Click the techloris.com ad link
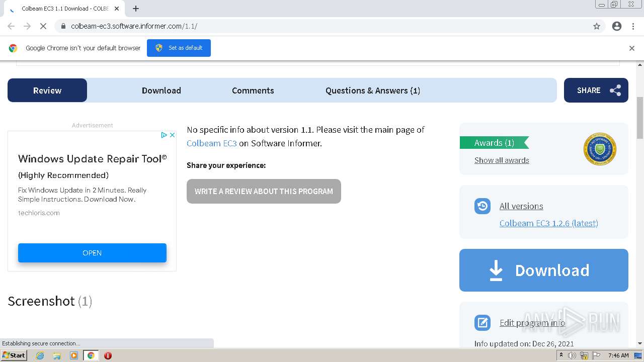The image size is (644, 362). tap(39, 213)
